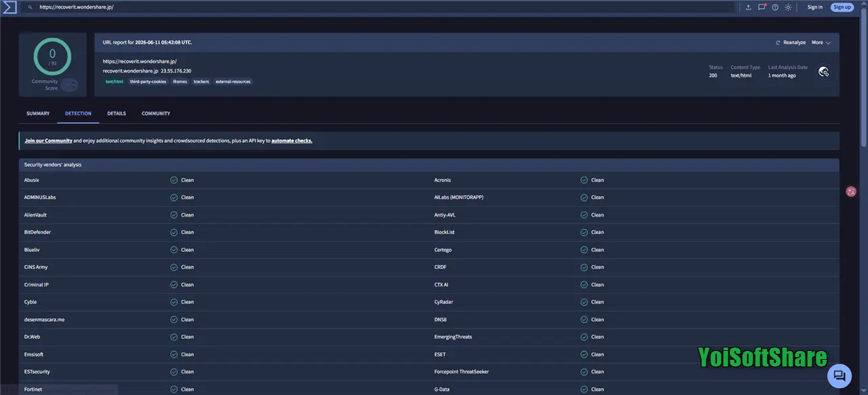Click the Sign up button
The height and width of the screenshot is (395, 868).
click(x=842, y=7)
